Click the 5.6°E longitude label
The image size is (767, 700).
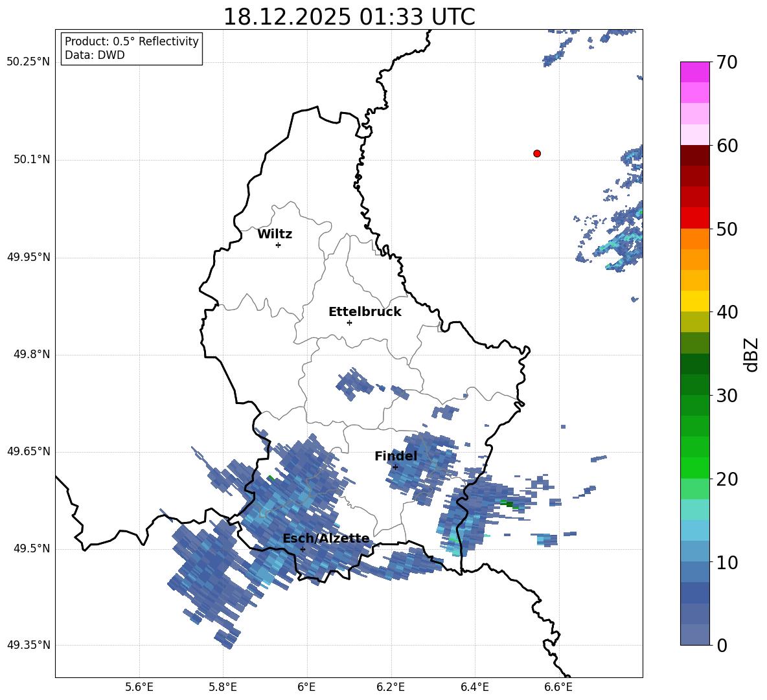[139, 687]
